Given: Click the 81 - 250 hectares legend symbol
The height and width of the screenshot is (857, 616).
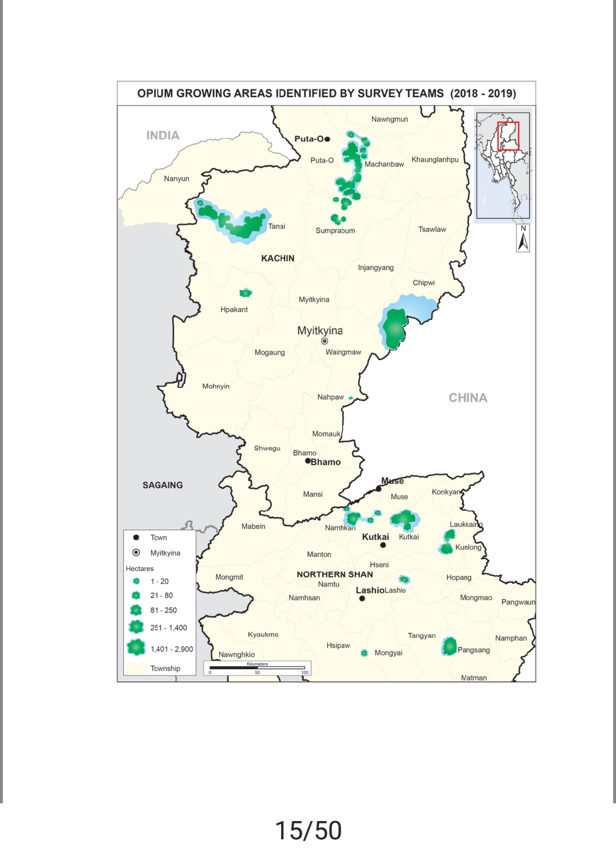Looking at the screenshot, I should point(136,611).
